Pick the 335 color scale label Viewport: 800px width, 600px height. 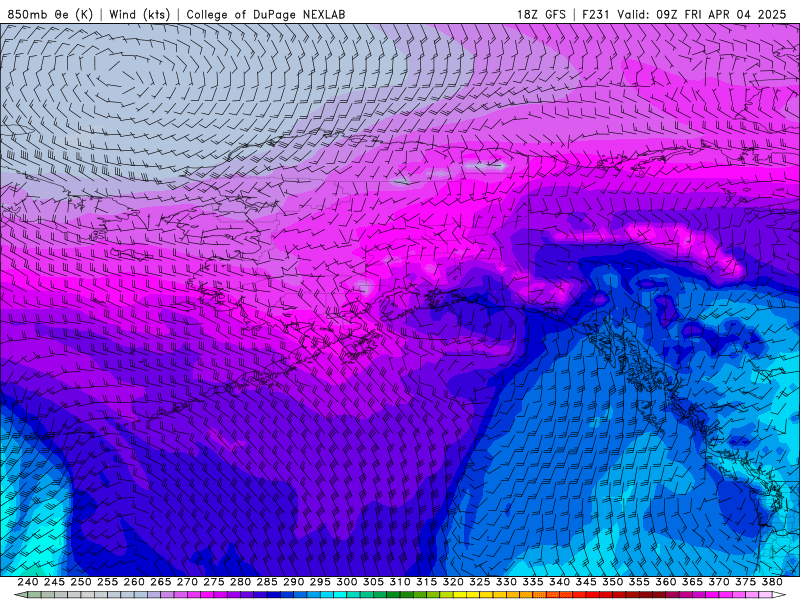(532, 582)
